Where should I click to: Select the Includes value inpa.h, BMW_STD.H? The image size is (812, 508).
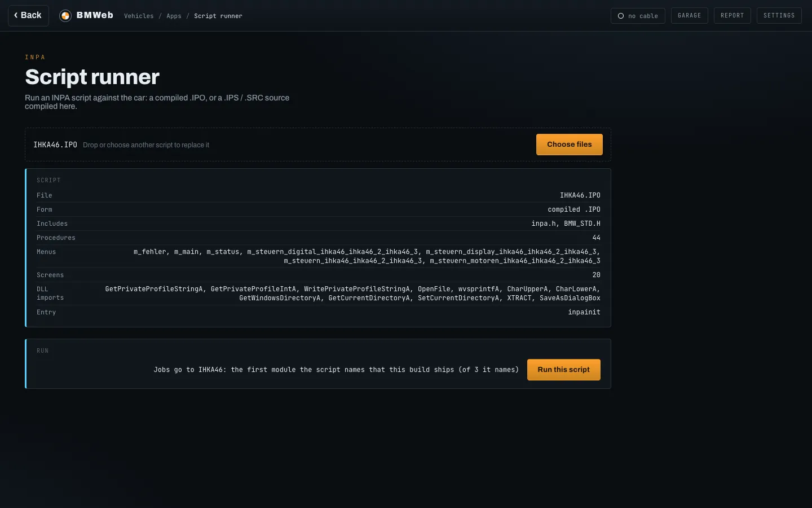pos(566,224)
